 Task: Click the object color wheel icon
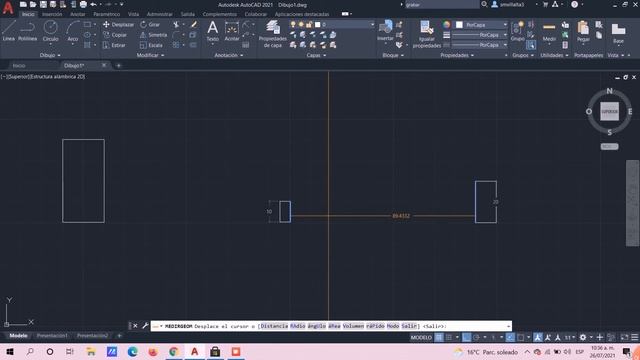[447, 24]
